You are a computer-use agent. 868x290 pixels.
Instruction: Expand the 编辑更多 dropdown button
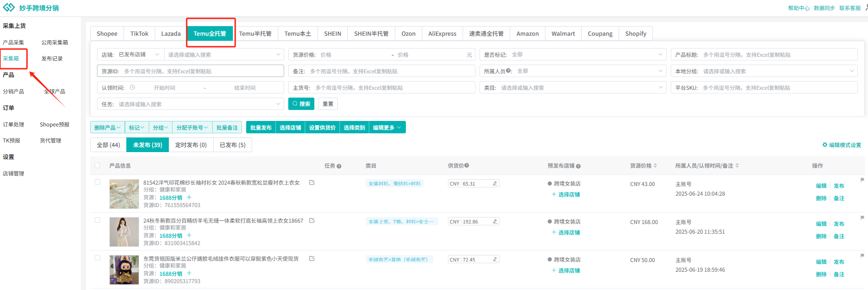387,127
